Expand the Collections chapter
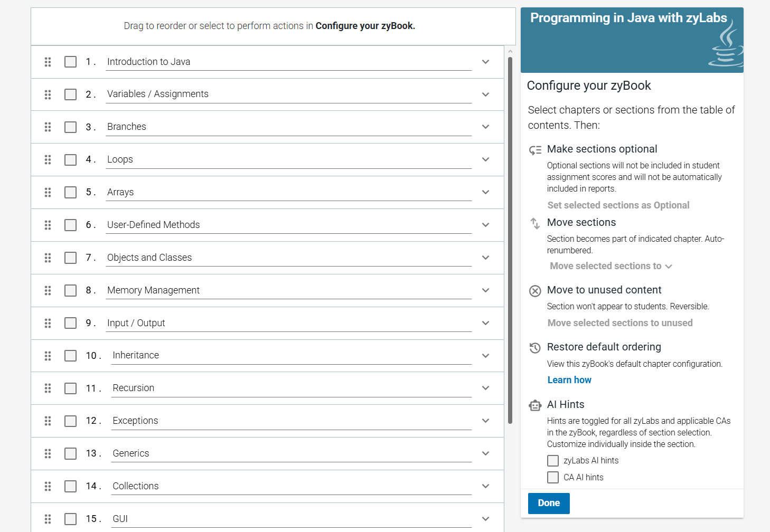 click(486, 486)
